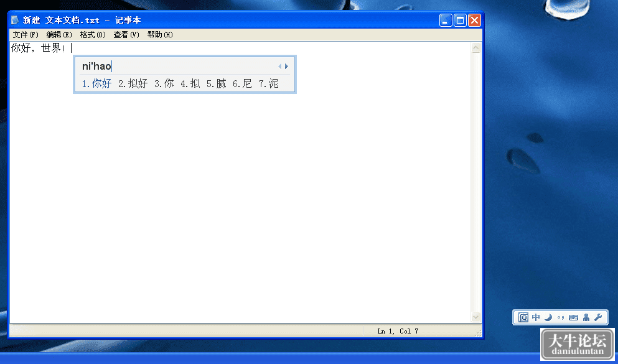The height and width of the screenshot is (364, 618).
Task: Click the QQ Pinyin logo on the IME bar
Action: pyautogui.click(x=523, y=317)
